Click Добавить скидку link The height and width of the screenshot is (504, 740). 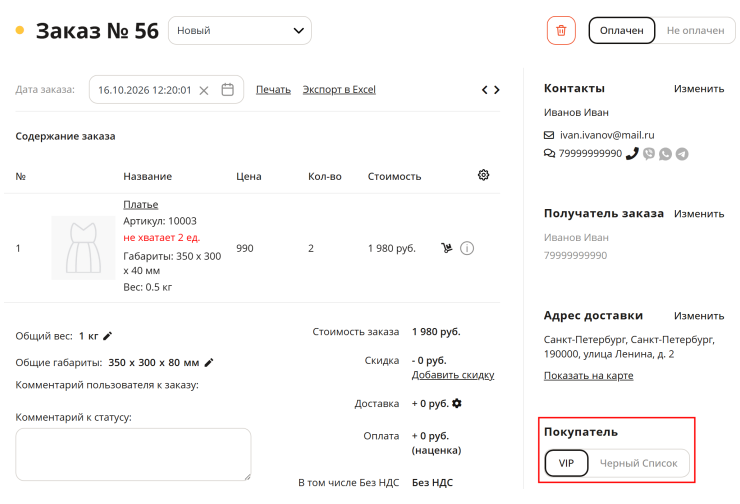click(453, 375)
